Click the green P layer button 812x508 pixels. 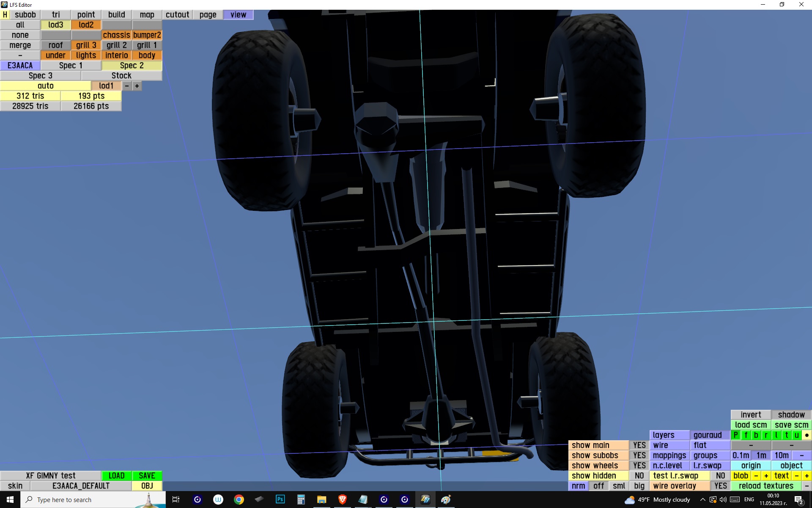tap(735, 435)
